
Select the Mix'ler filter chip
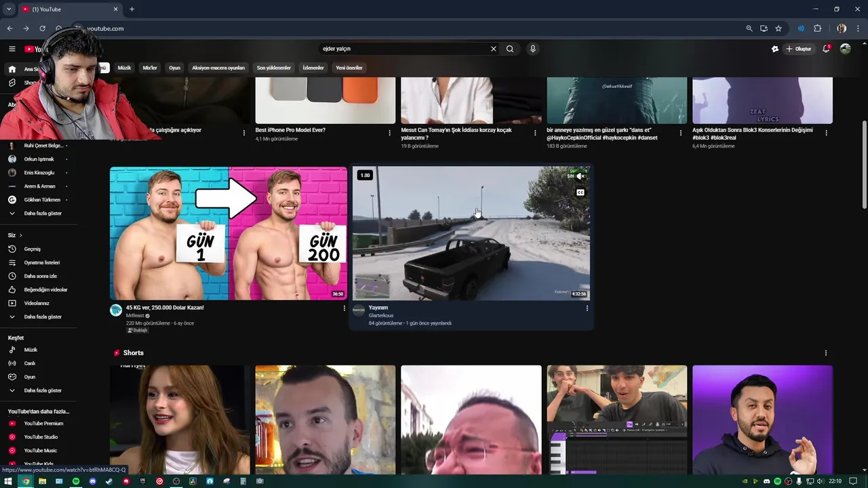point(150,68)
